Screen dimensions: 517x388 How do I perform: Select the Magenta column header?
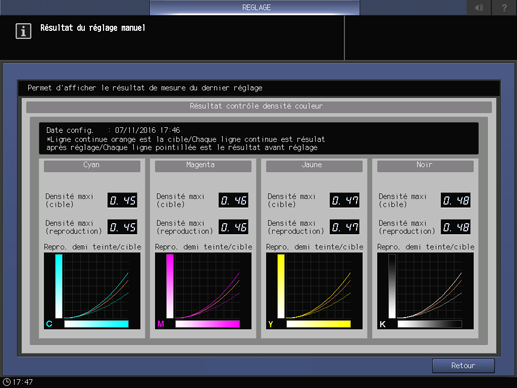[x=203, y=166]
